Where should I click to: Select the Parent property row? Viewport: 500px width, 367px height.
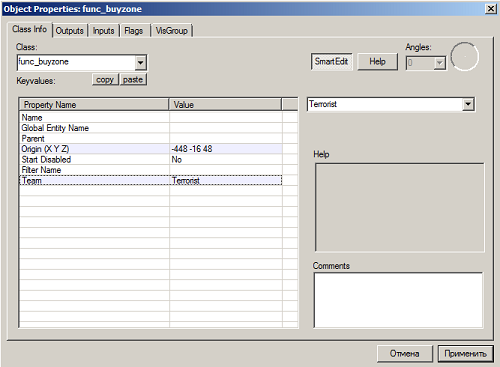tap(151, 139)
